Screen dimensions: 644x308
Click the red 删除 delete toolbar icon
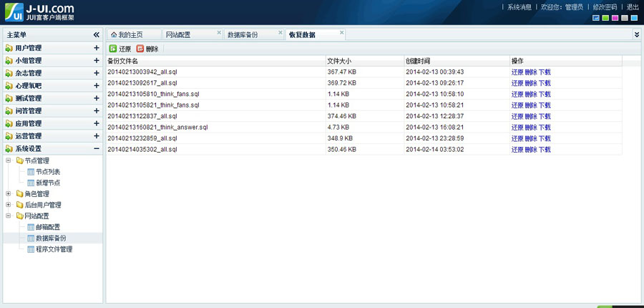click(140, 49)
